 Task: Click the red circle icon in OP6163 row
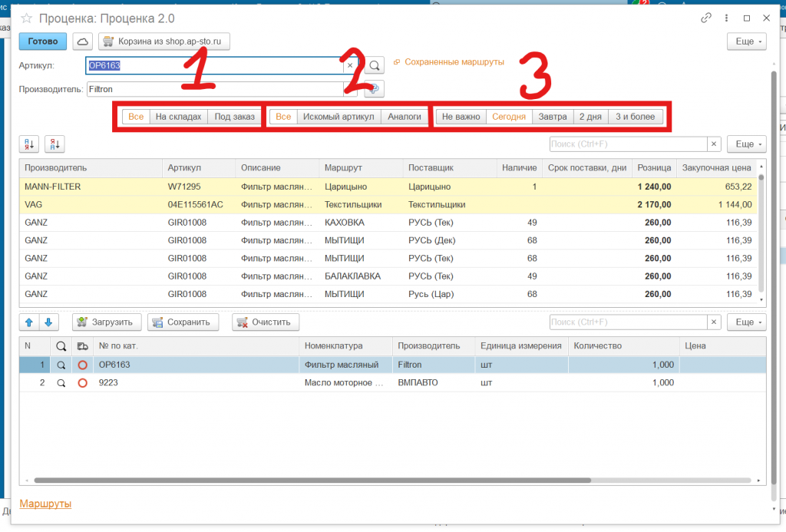[x=82, y=365]
